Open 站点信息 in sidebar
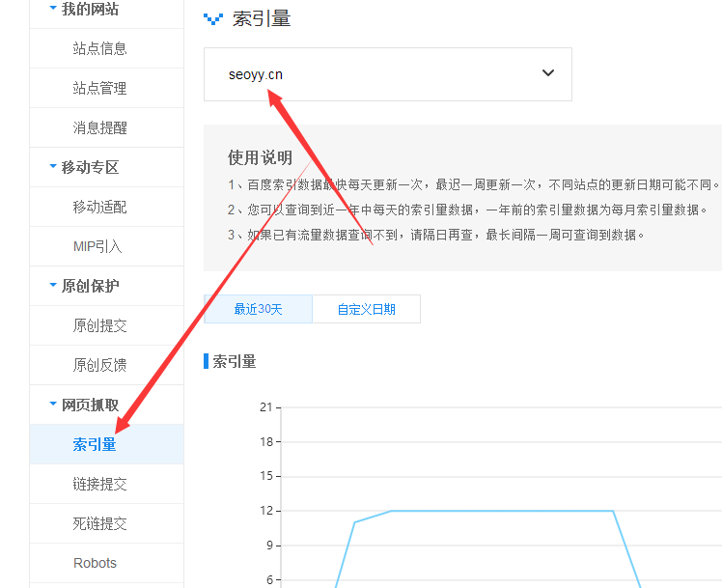Image resolution: width=722 pixels, height=588 pixels. 99,48
